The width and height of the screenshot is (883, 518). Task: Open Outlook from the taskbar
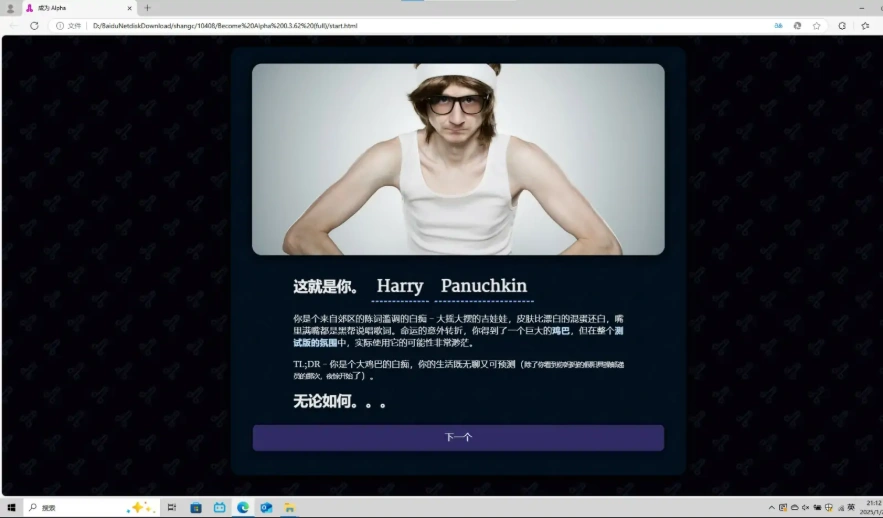(x=266, y=508)
